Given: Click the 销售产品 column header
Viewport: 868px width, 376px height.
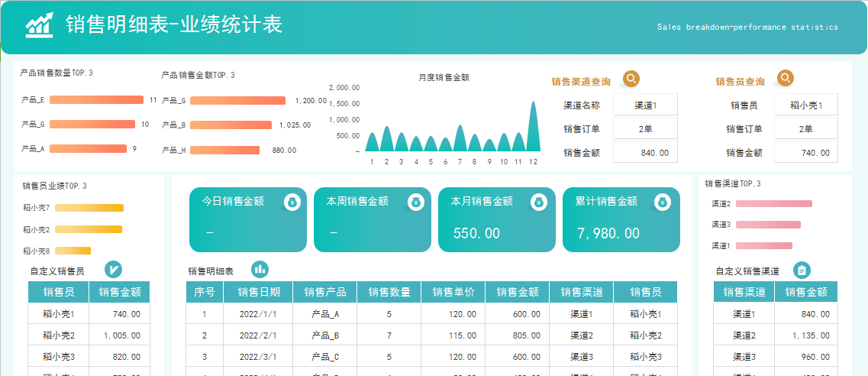Looking at the screenshot, I should pos(325,292).
